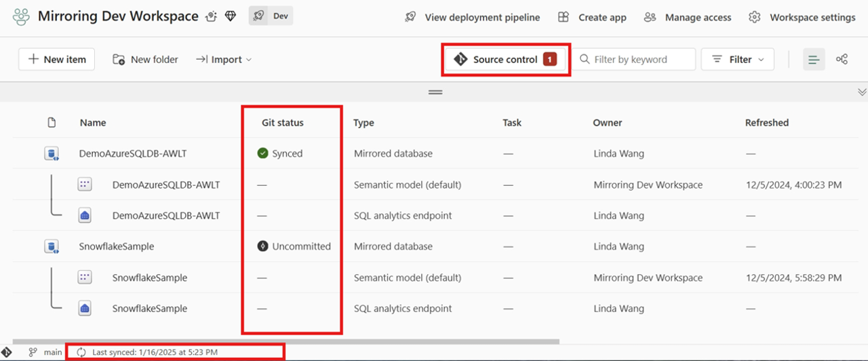Click the horizontal scrollbar under the list
The width and height of the screenshot is (868, 361).
point(285,341)
